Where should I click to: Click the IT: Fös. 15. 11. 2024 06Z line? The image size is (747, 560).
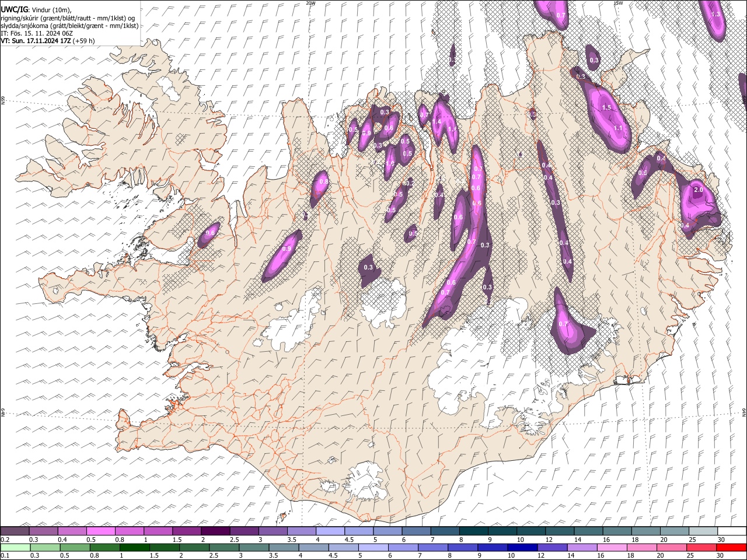click(x=37, y=33)
